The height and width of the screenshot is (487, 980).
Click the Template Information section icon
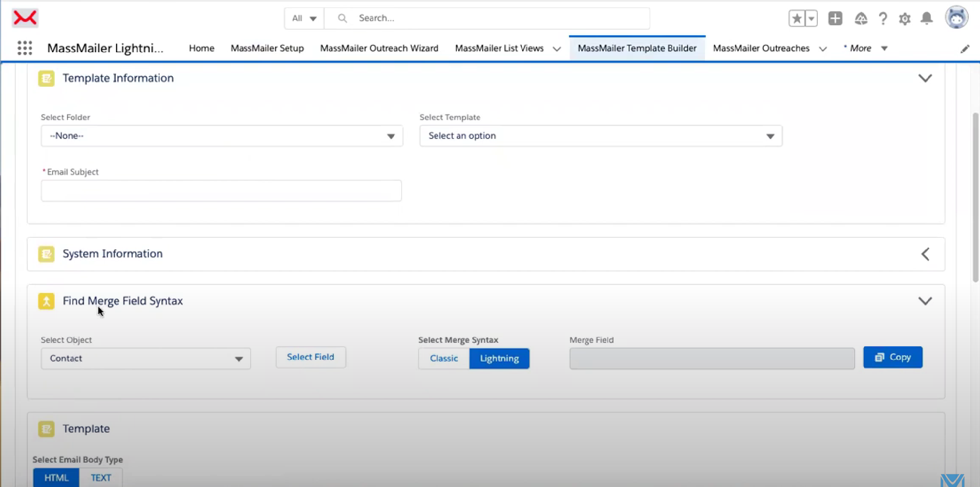(46, 78)
